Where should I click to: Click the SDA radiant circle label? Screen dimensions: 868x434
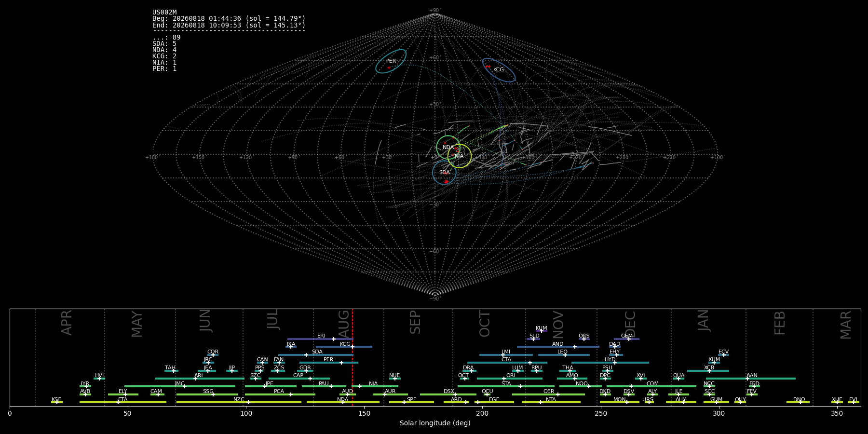(x=445, y=173)
